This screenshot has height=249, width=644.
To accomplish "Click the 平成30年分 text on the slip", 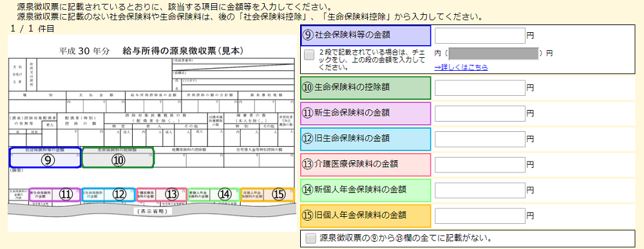I will 84,51.
